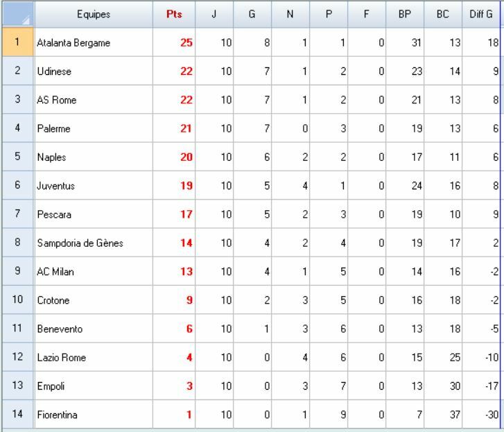
Task: Select Empoli's goal difference cell
Action: tap(480, 386)
